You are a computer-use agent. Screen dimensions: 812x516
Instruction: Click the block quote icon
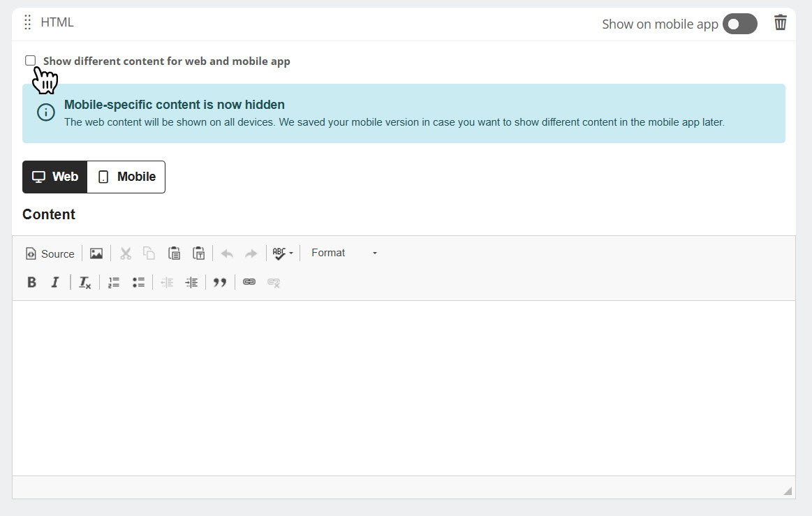[x=220, y=282]
